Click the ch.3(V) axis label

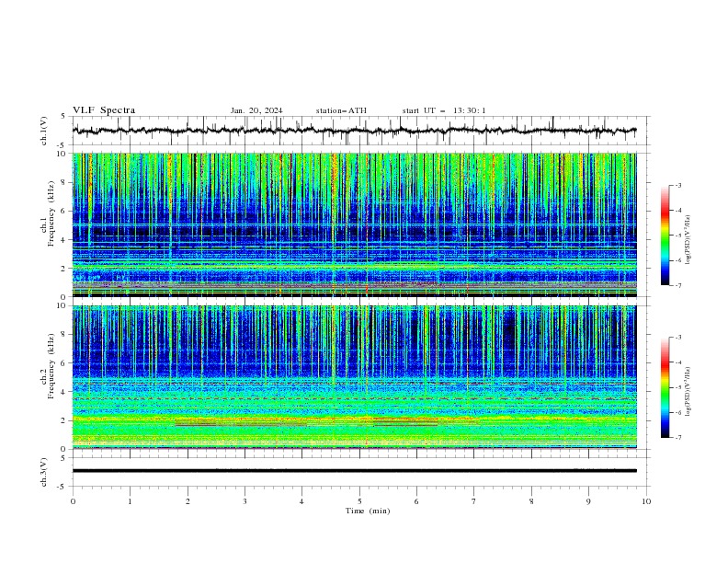point(44,472)
